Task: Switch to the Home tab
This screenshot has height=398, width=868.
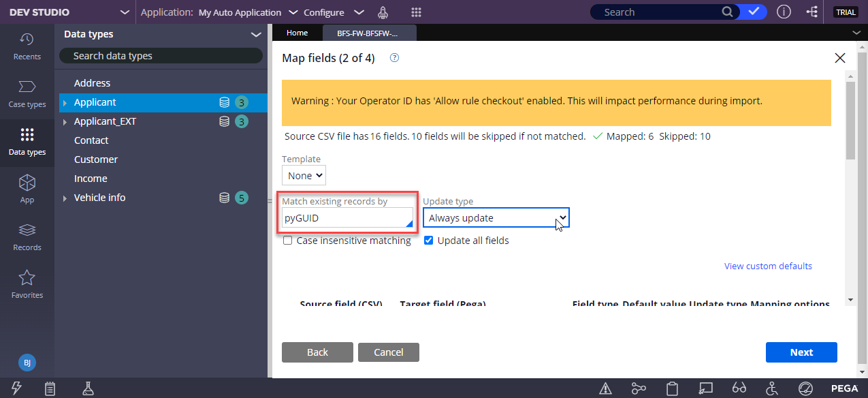Action: [x=297, y=31]
